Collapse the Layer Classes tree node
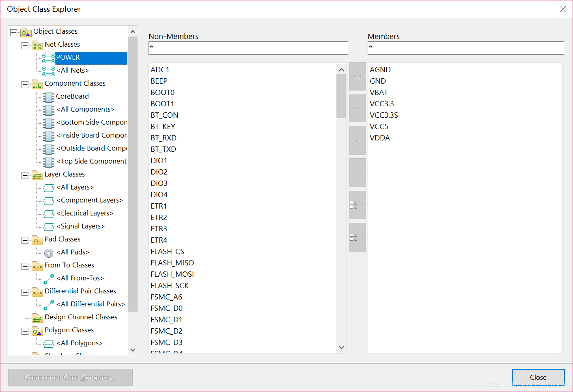The image size is (573, 392). tap(25, 175)
